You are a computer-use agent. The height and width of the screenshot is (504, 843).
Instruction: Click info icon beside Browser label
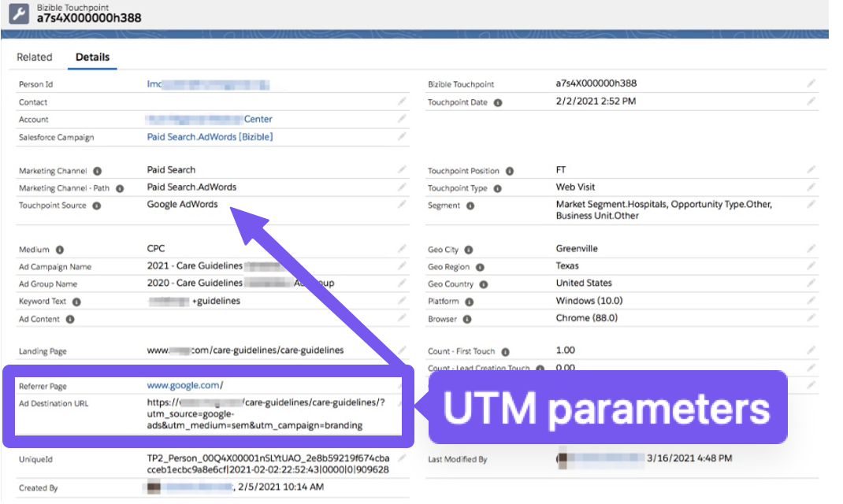point(467,319)
